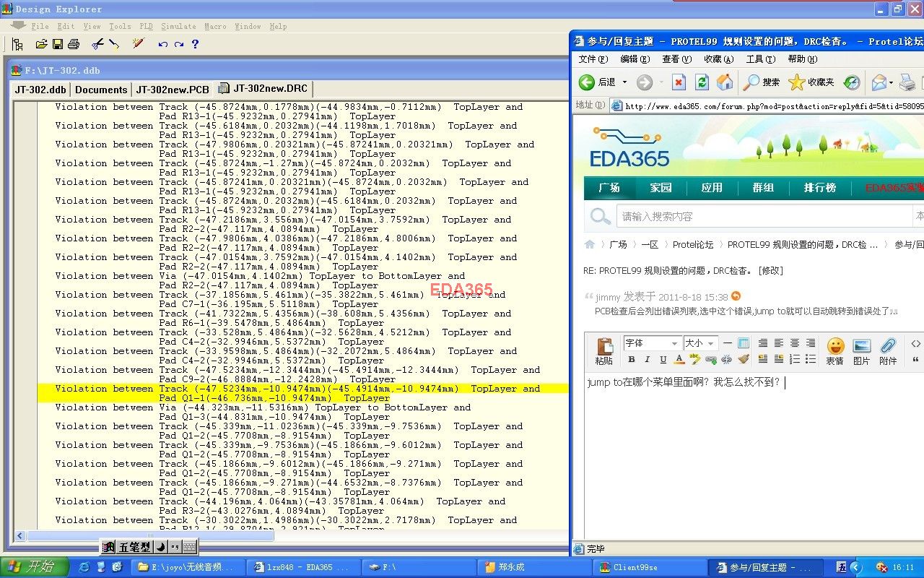Remove hyperlink with the unlink icon
Image resolution: width=924 pixels, height=578 pixels.
click(x=727, y=359)
